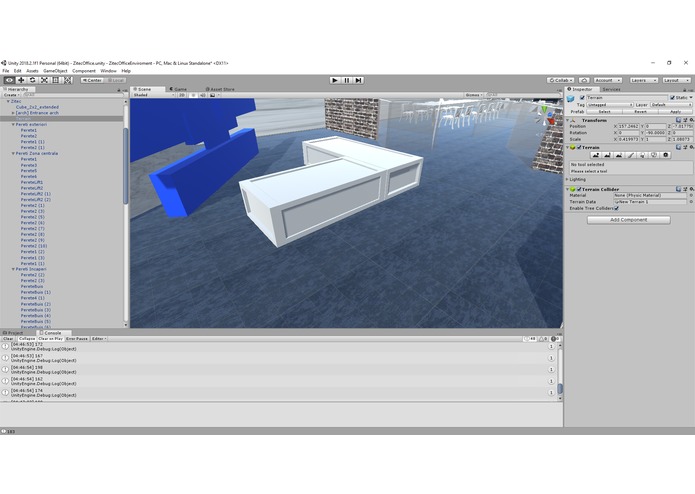
Task: Click the prefab Revert button
Action: 640,112
